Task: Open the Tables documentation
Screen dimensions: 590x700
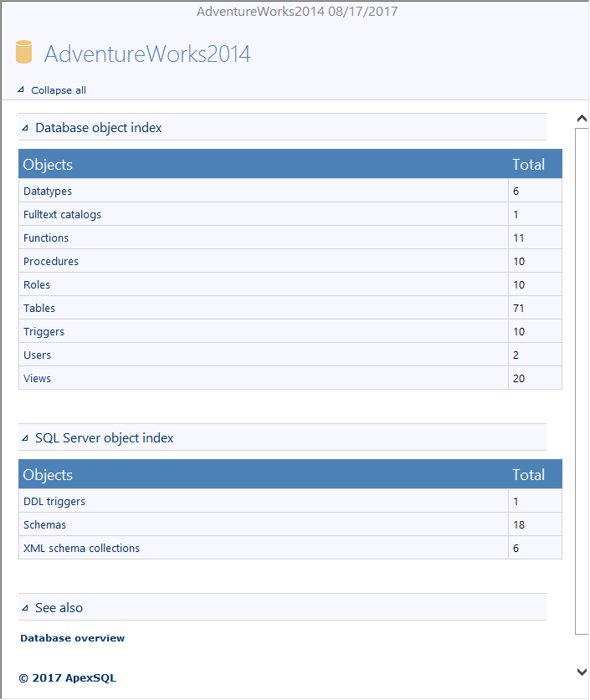Action: (x=38, y=308)
